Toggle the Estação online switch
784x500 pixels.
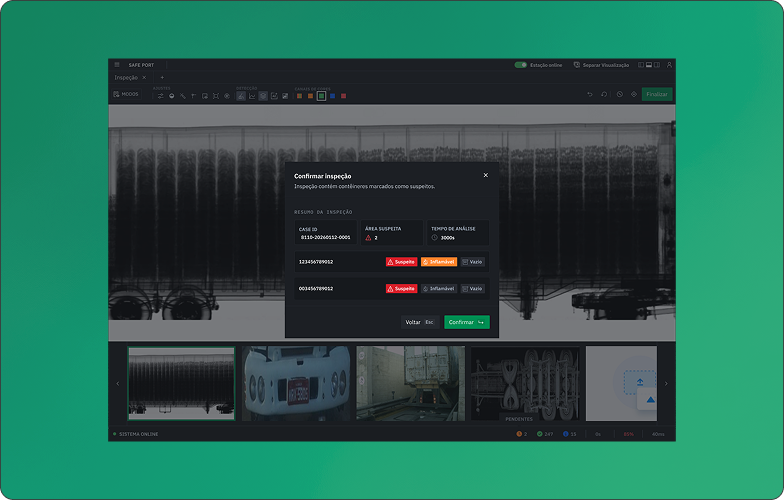520,65
